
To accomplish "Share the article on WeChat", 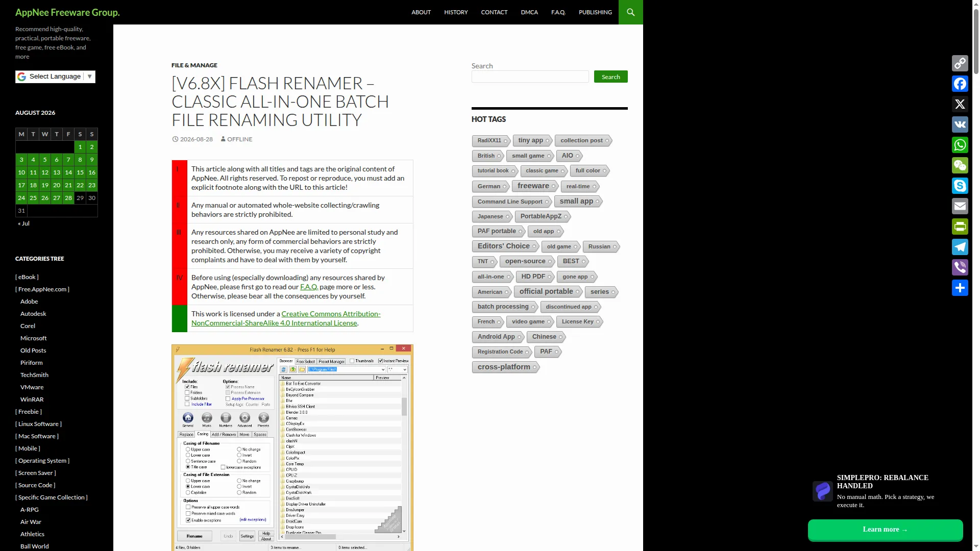I will (960, 165).
